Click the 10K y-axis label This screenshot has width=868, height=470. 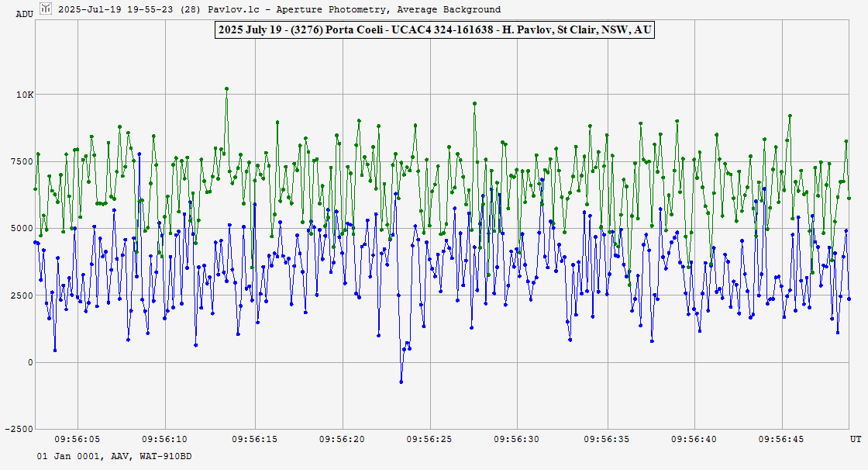coord(26,95)
